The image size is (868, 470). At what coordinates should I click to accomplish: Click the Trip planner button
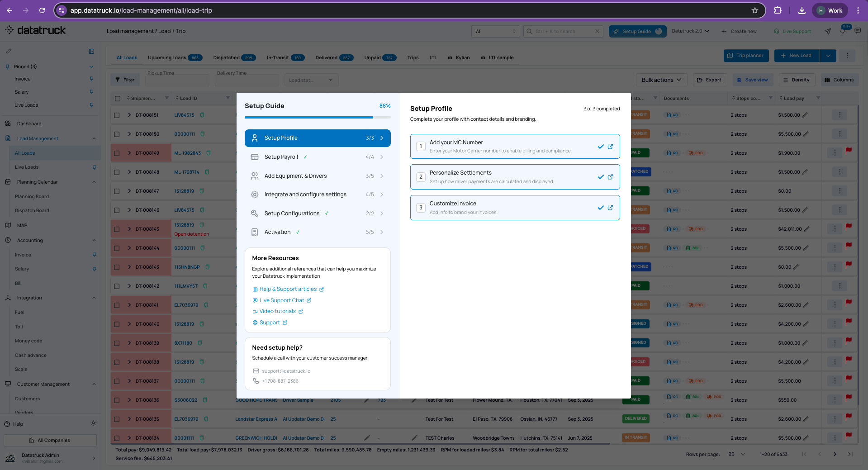click(746, 56)
